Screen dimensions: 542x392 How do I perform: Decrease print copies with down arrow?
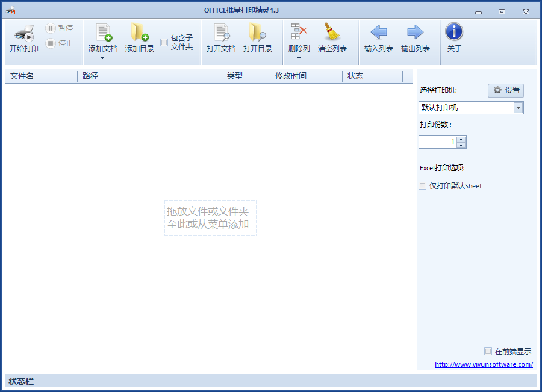coord(461,145)
